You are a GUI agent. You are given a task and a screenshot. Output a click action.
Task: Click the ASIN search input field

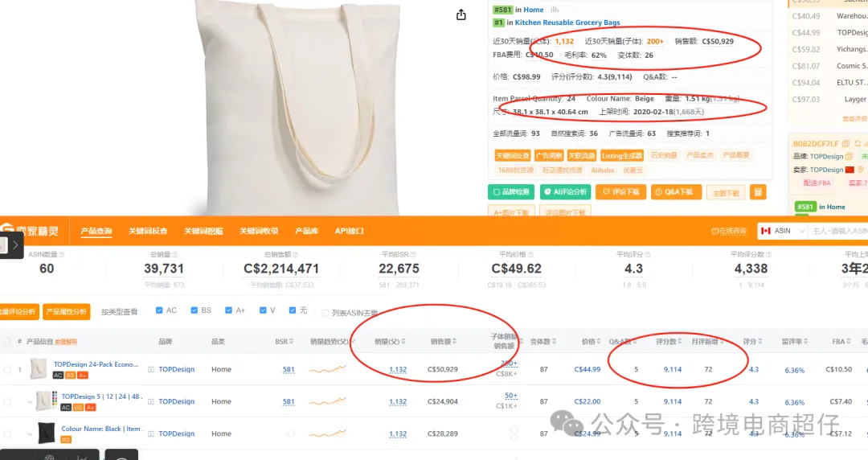click(838, 231)
